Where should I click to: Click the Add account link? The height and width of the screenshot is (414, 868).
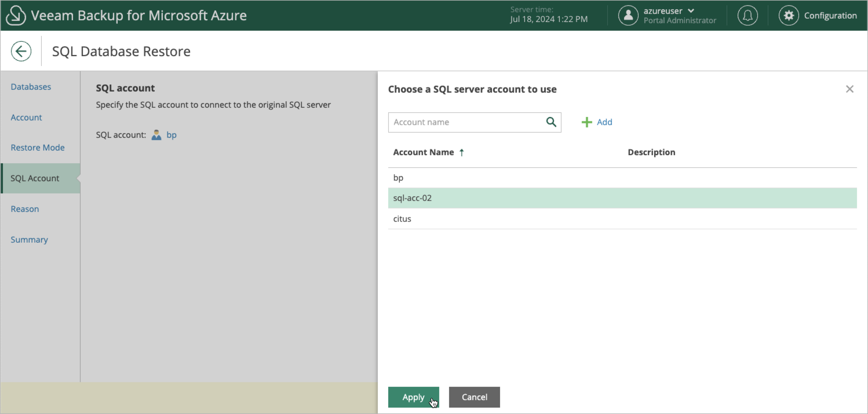604,122
